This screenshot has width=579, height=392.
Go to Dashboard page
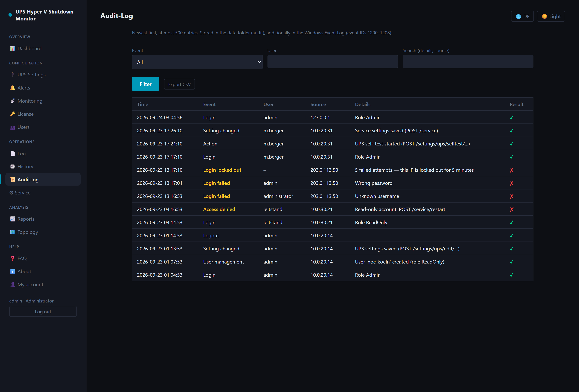pos(43,48)
